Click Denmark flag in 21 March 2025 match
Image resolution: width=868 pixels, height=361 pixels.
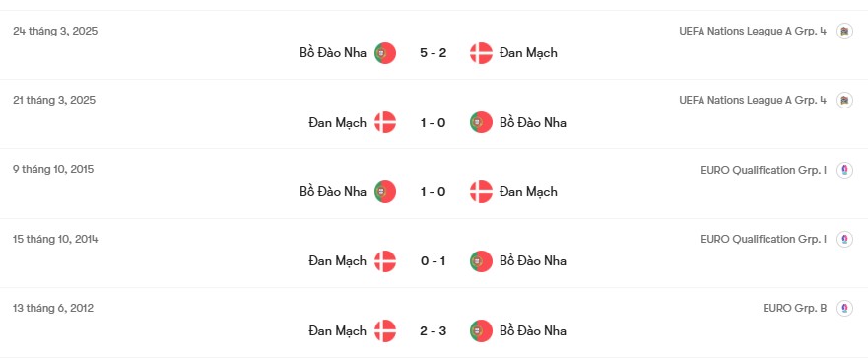(385, 122)
